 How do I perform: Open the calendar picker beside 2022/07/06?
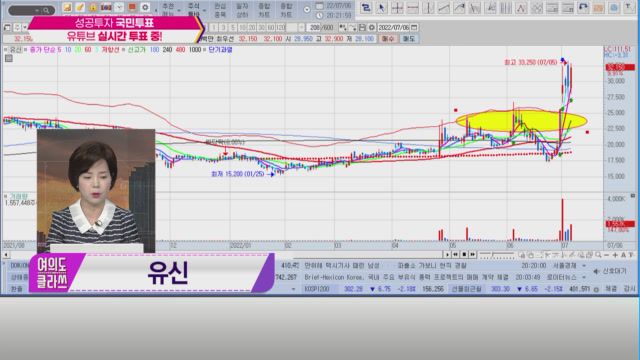tap(414, 28)
